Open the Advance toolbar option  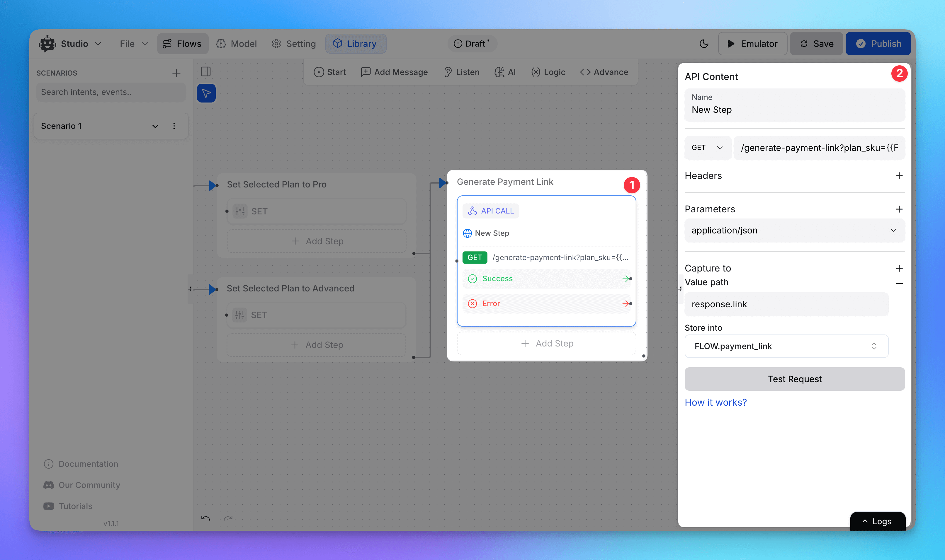[604, 72]
